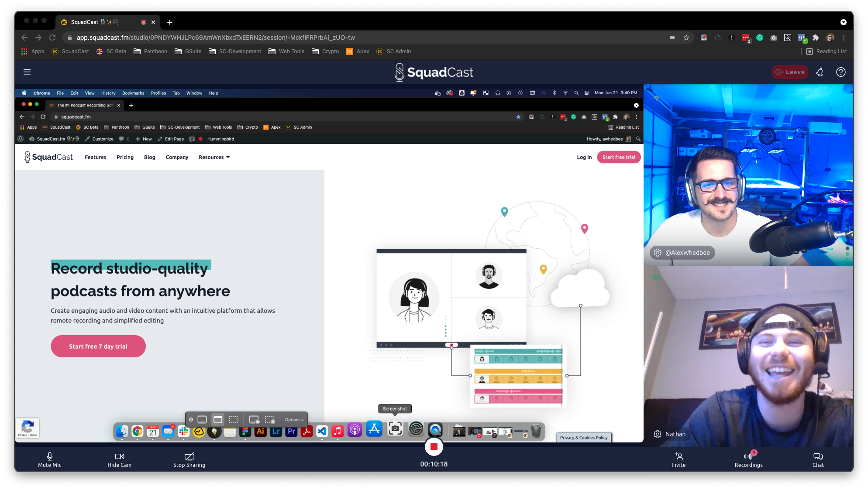The image size is (868, 490).
Task: Leave the SquadCast session
Action: [790, 72]
